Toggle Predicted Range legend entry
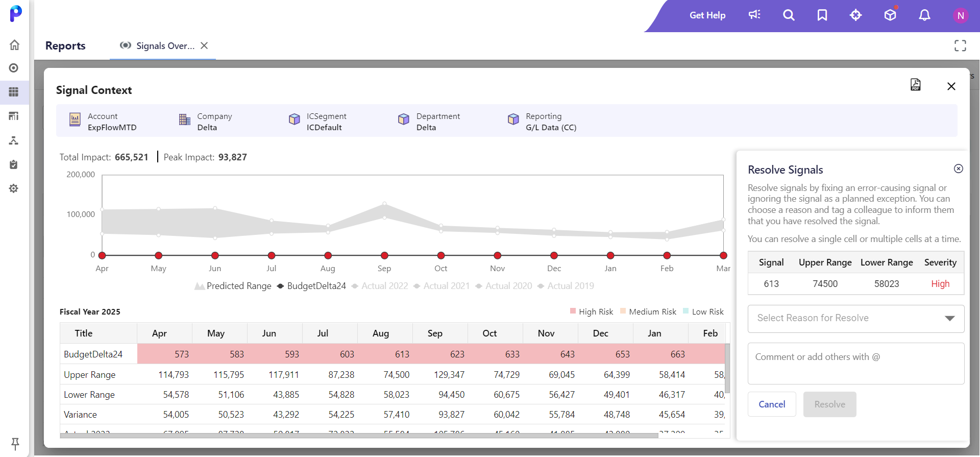The height and width of the screenshot is (457, 980). (x=233, y=286)
